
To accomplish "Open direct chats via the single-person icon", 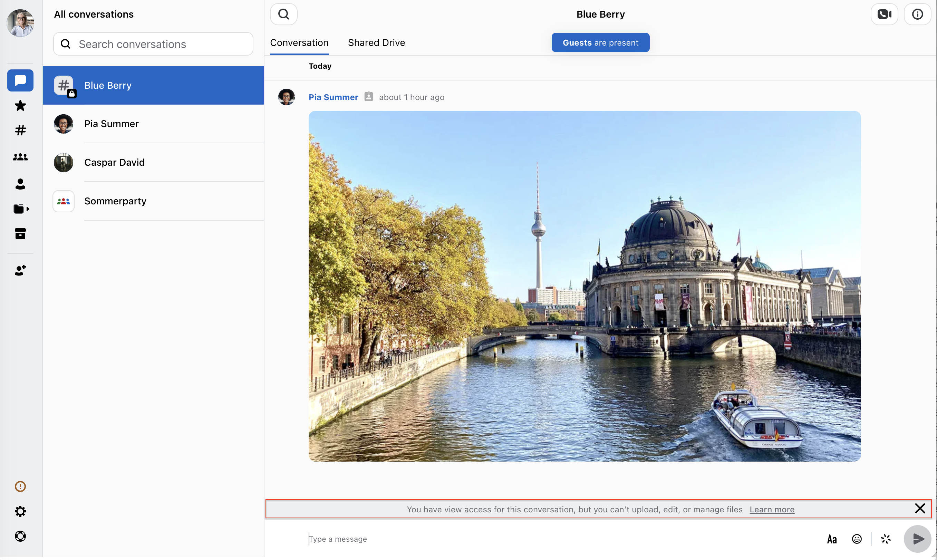I will click(x=20, y=184).
